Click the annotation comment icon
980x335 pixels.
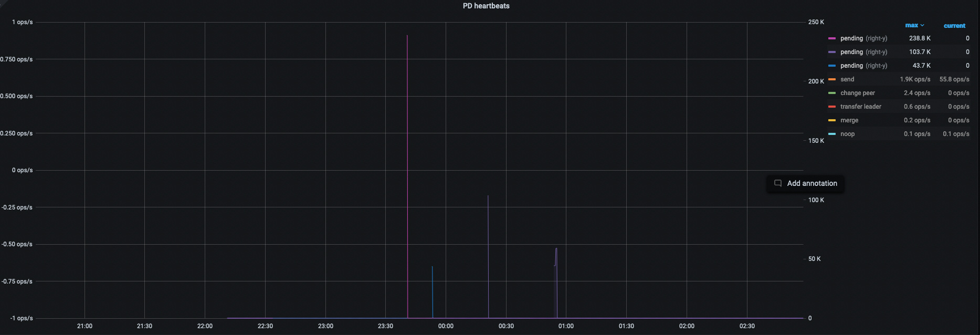778,183
